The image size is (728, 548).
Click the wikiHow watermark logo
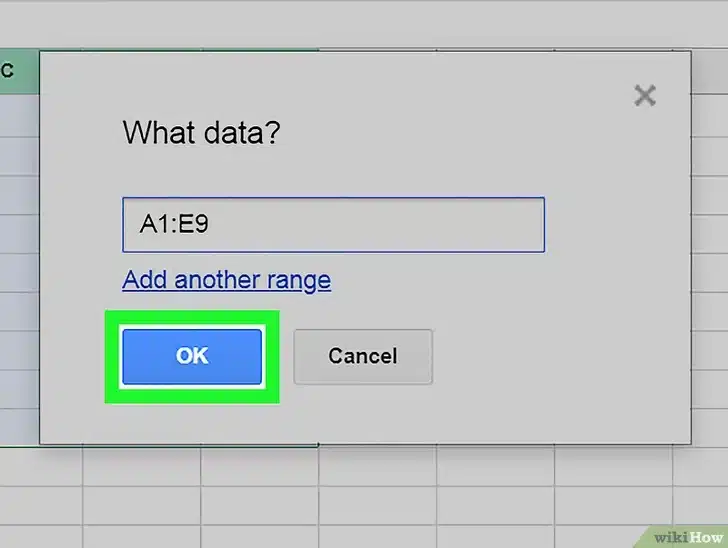(x=686, y=534)
